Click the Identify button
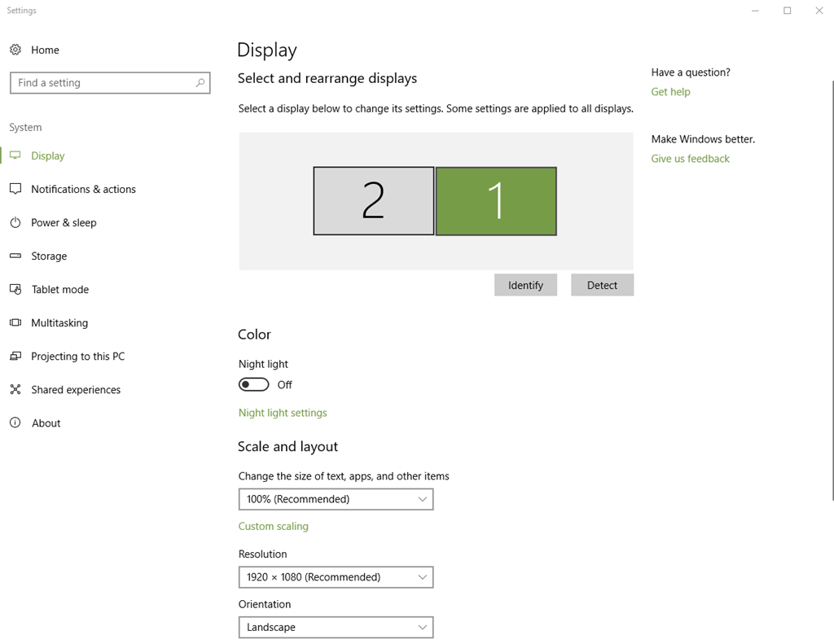 tap(525, 285)
